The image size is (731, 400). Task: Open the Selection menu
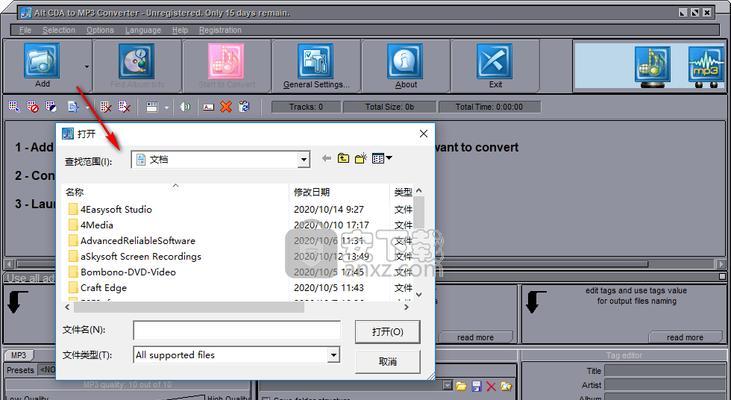pos(59,30)
